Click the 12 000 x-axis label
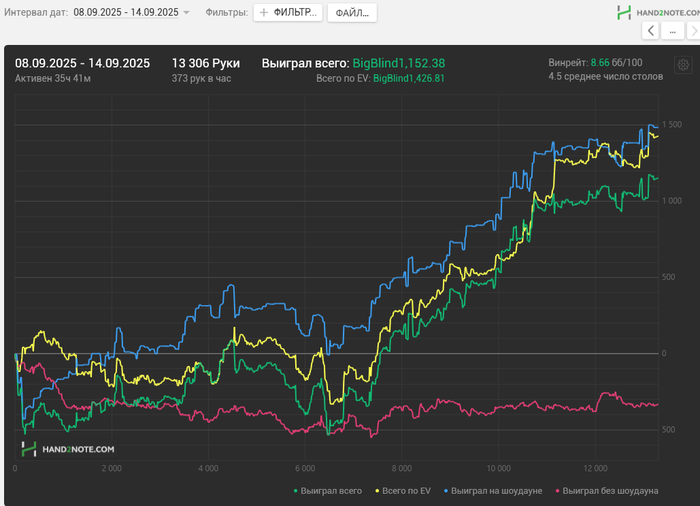The width and height of the screenshot is (700, 506). pos(595,468)
